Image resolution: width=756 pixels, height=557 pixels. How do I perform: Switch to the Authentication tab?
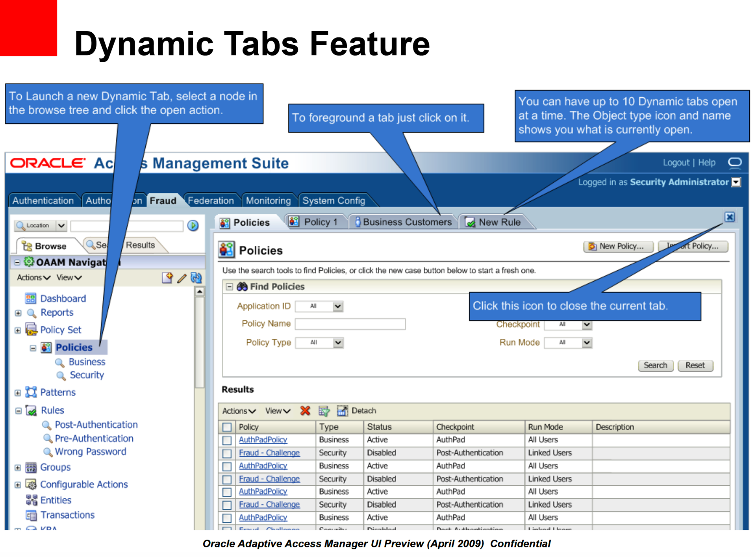(x=43, y=201)
